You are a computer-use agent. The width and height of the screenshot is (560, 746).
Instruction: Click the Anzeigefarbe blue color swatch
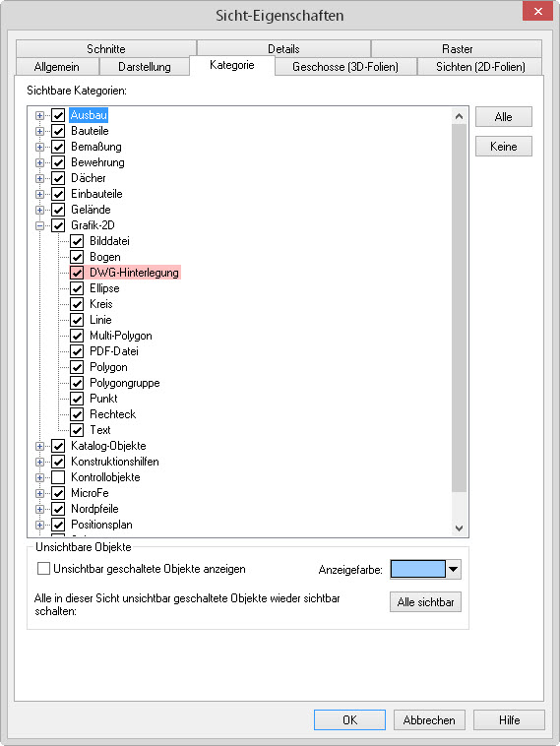click(x=417, y=569)
